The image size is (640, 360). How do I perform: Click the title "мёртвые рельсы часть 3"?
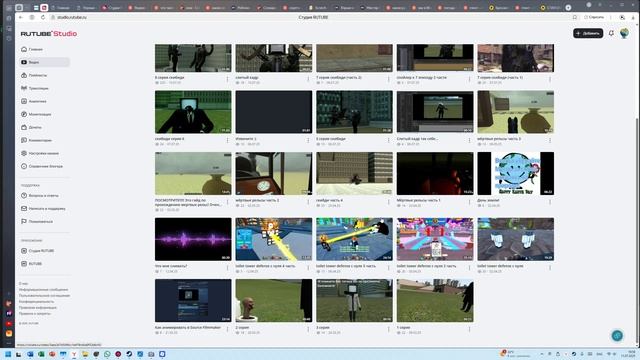tap(499, 139)
